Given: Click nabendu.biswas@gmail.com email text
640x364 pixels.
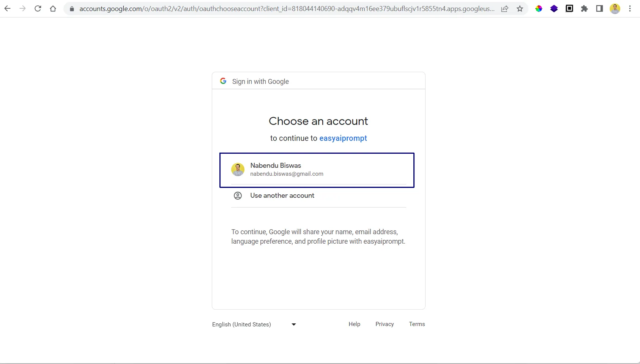Looking at the screenshot, I should (287, 174).
